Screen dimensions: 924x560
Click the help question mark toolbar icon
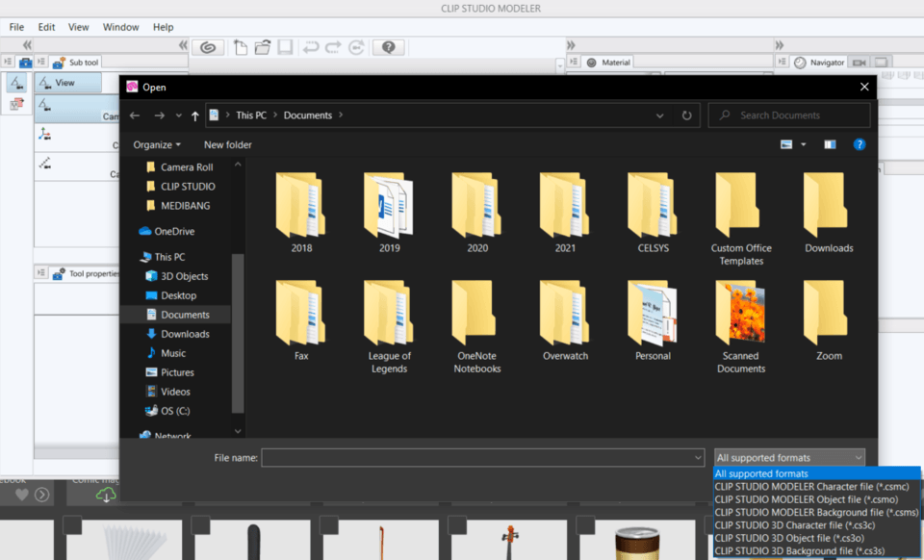point(388,48)
